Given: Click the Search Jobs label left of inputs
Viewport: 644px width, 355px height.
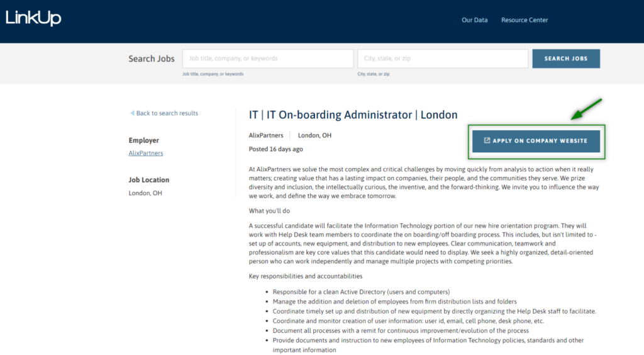Looking at the screenshot, I should pyautogui.click(x=152, y=59).
